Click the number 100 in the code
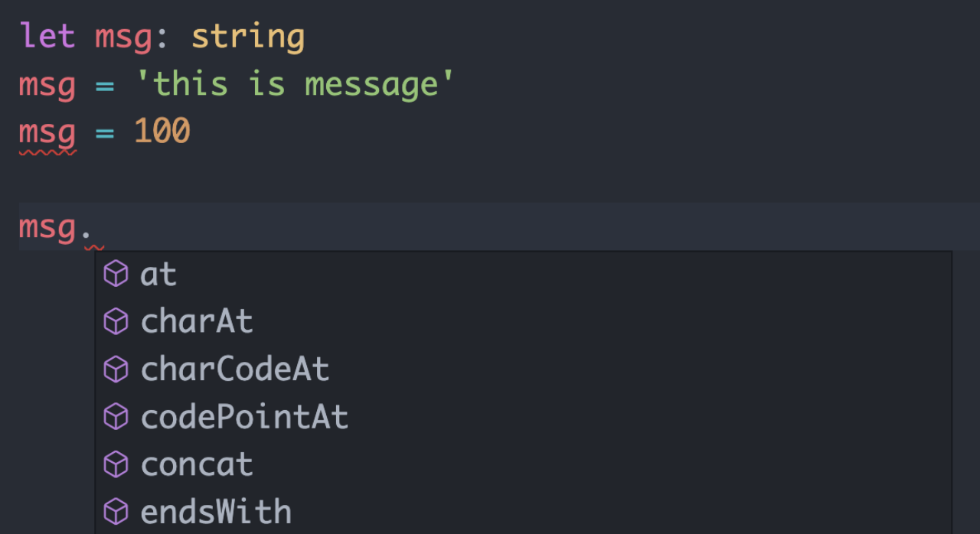The width and height of the screenshot is (980, 534). (x=162, y=132)
